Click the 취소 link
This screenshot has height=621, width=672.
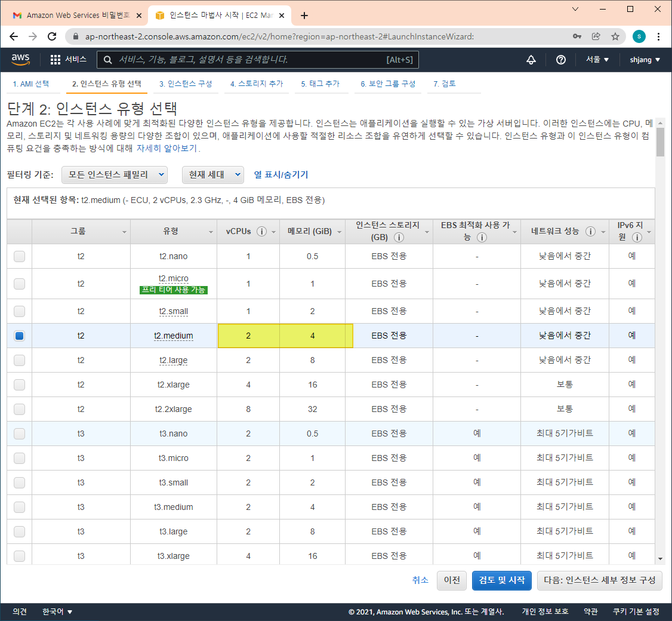pyautogui.click(x=420, y=580)
